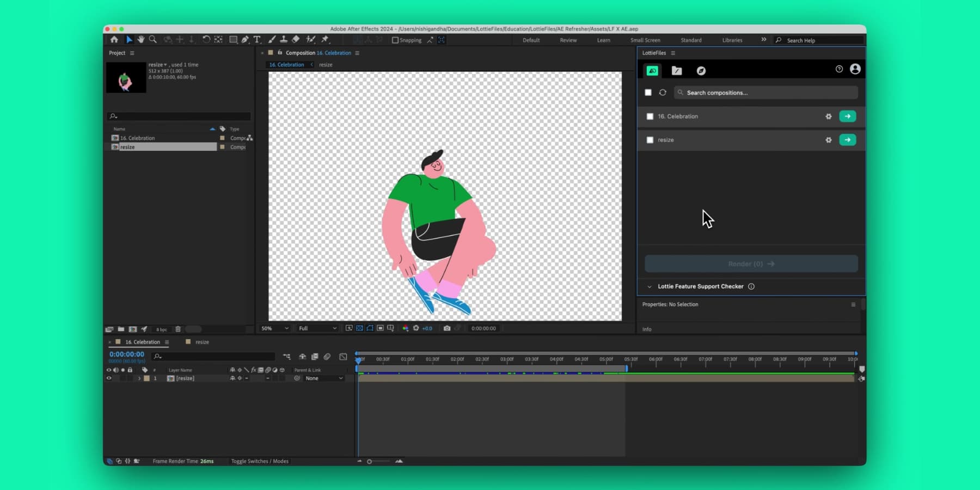
Task: Open the Full resolution dropdown
Action: pyautogui.click(x=317, y=328)
